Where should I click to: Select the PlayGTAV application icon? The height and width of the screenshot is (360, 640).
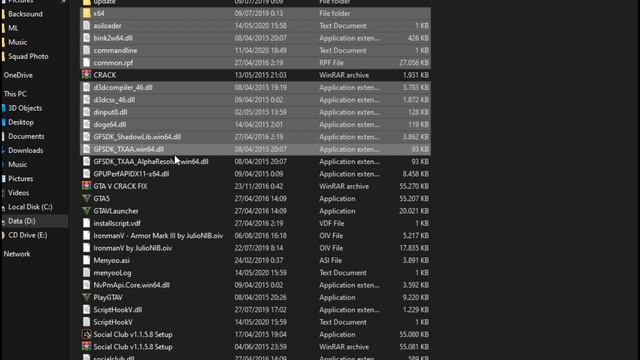(86, 297)
